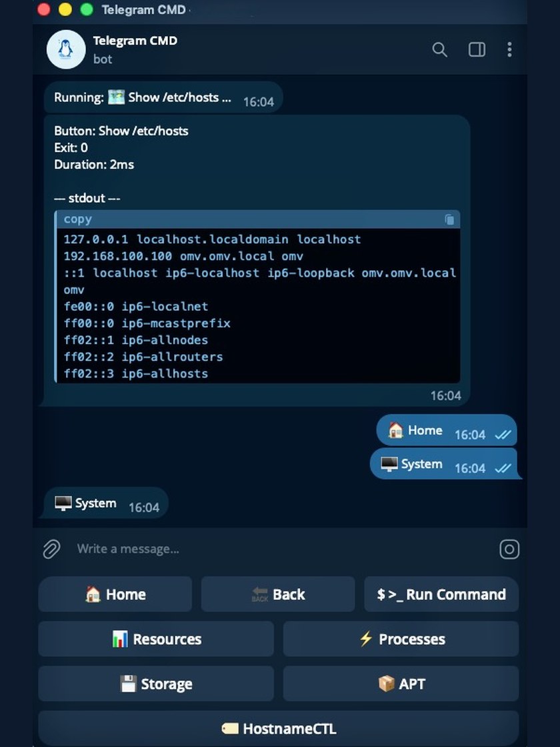This screenshot has height=747, width=560.
Task: Click the "Button: Show /etc/hosts" text
Action: click(x=121, y=131)
